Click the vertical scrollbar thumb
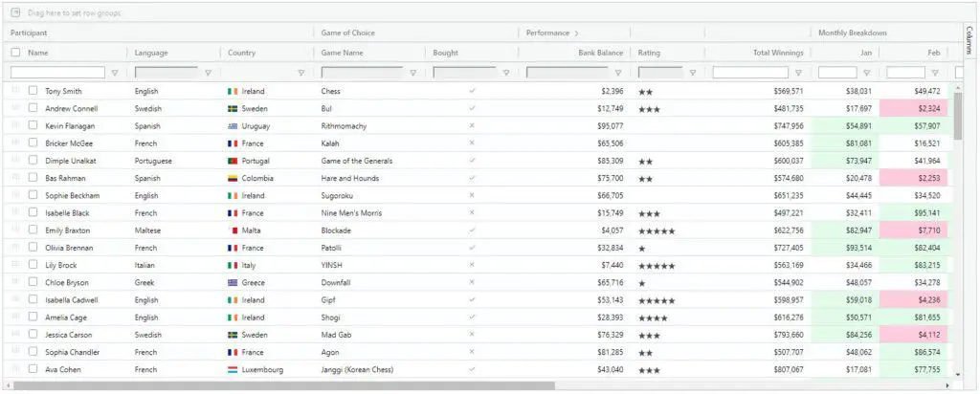The image size is (980, 394). pos(958,113)
